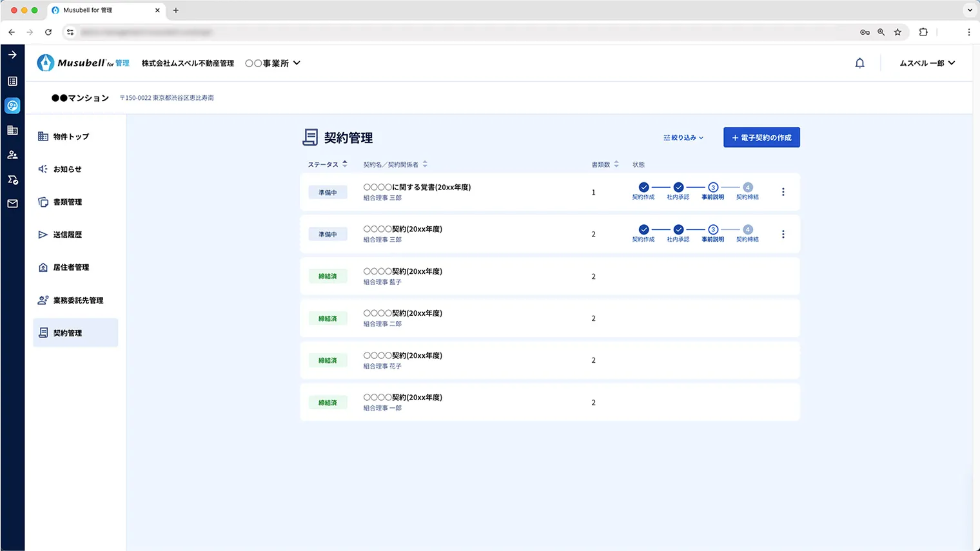
Task: Toggle sorting on ステータス column
Action: click(345, 164)
